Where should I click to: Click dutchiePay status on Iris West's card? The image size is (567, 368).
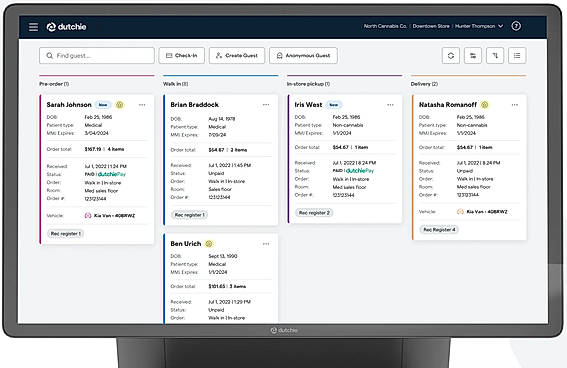(x=360, y=171)
